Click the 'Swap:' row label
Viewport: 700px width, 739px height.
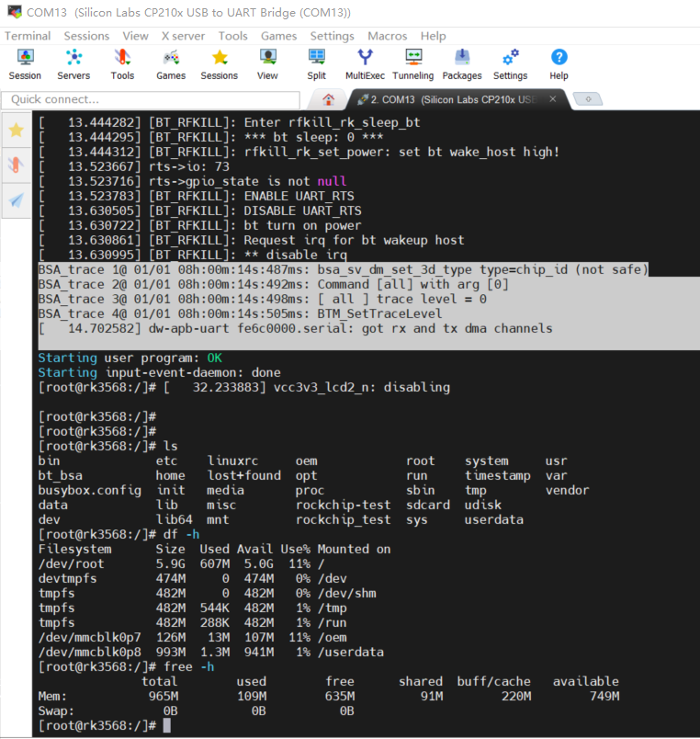(x=56, y=711)
